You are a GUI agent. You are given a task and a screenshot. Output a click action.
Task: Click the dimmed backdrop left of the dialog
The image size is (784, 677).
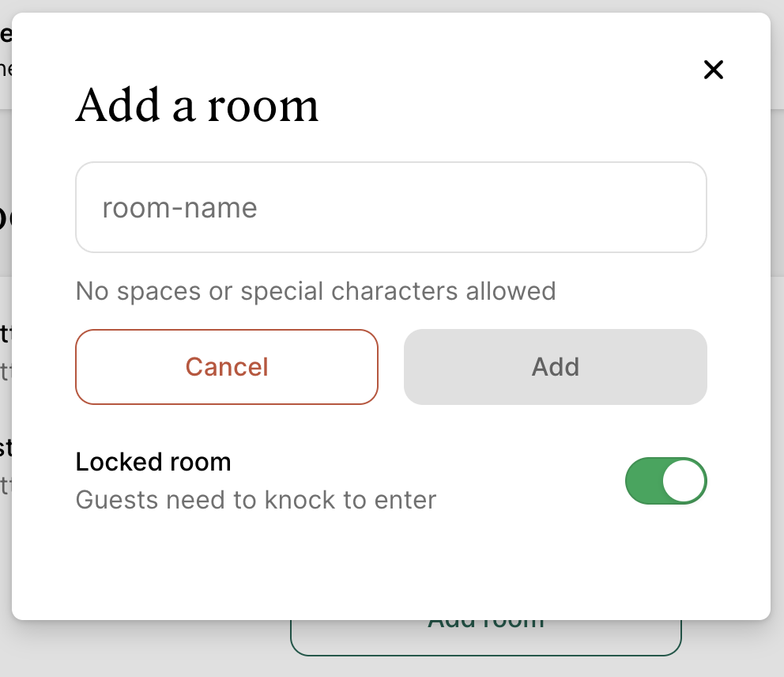point(6,395)
